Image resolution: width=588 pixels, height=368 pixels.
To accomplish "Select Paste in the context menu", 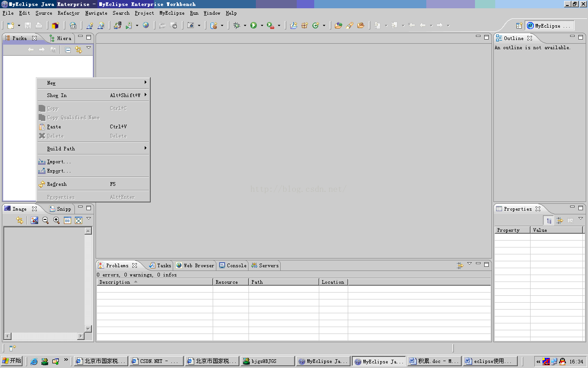I will (x=93, y=126).
